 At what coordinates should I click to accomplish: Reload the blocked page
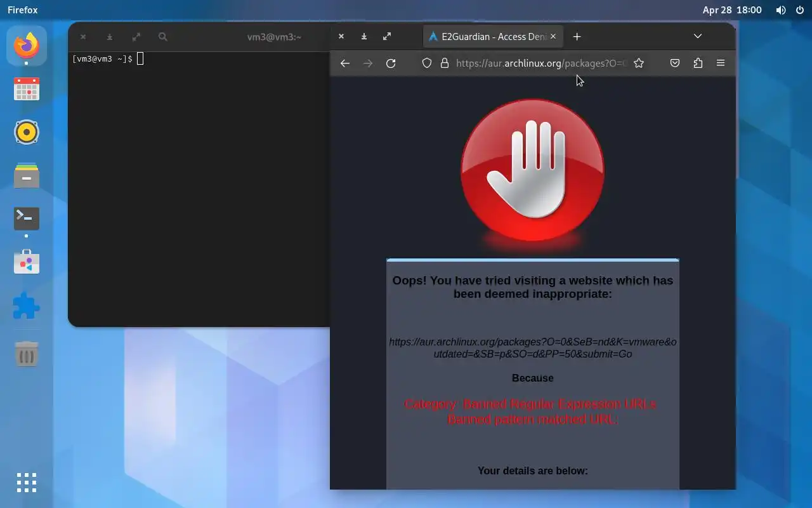point(391,63)
